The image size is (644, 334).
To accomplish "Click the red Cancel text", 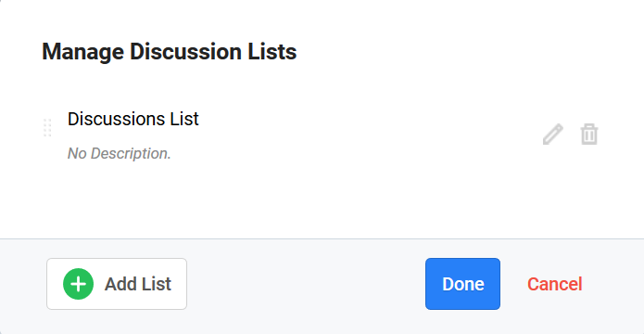I will pos(555,284).
